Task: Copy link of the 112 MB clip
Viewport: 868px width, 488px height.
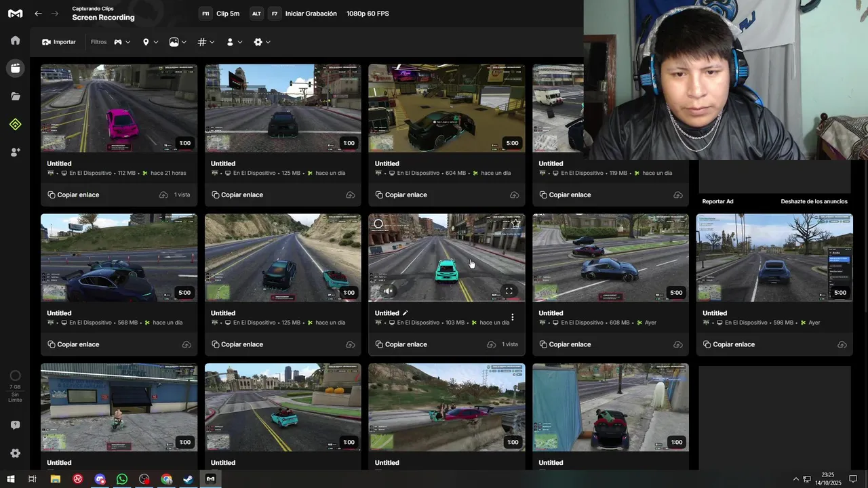Action: coord(73,195)
